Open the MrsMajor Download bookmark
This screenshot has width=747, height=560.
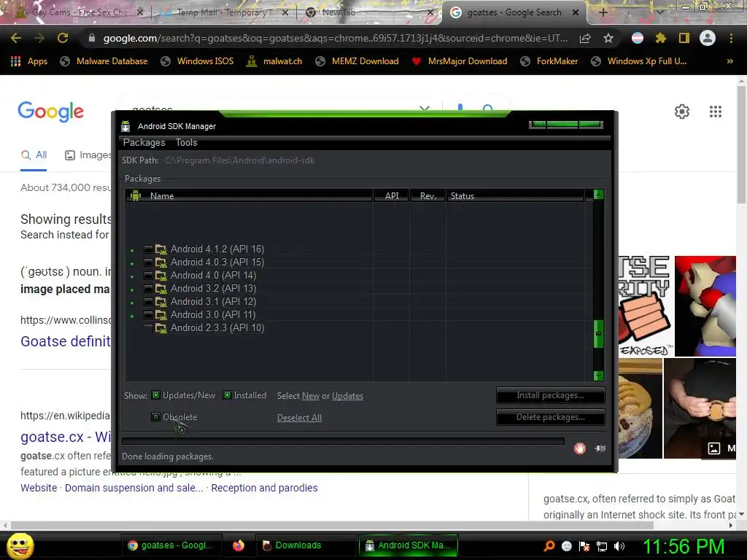(460, 61)
